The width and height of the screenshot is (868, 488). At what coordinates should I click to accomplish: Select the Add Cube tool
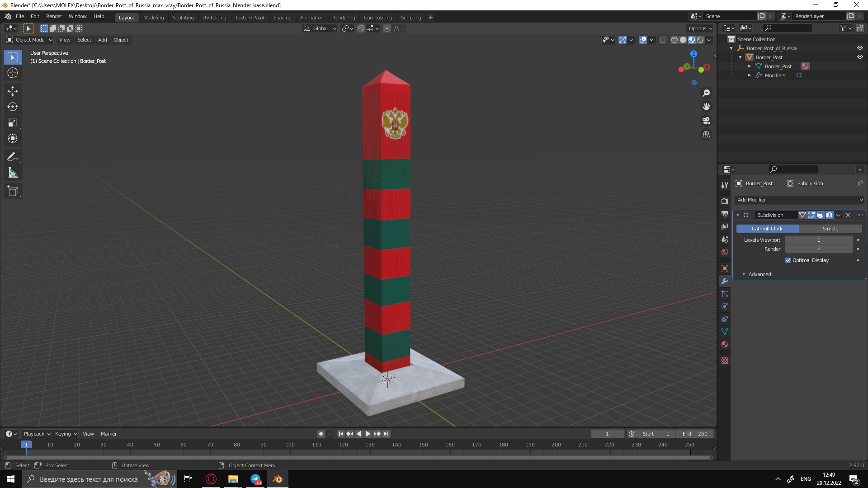click(x=13, y=191)
